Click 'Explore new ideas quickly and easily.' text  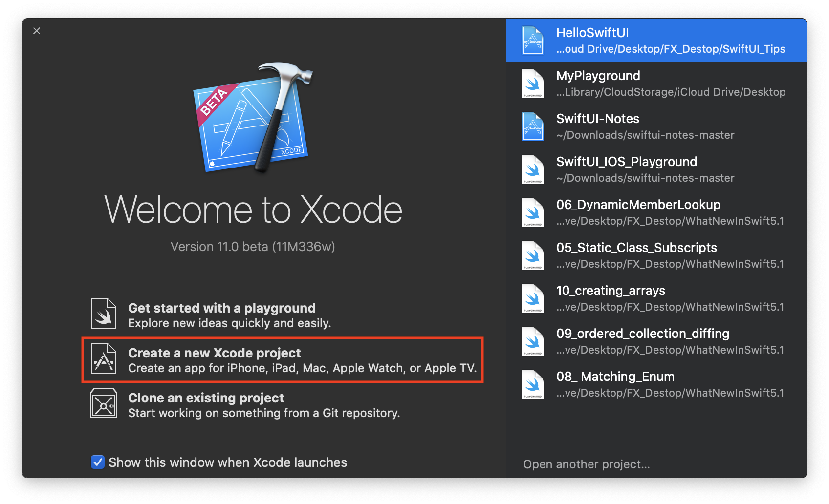tap(230, 323)
